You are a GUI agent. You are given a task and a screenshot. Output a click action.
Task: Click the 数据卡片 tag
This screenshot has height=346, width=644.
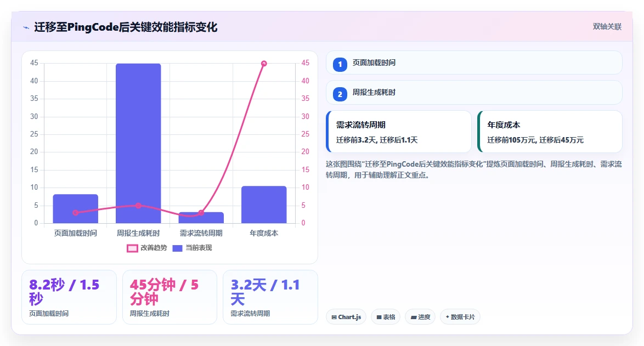pyautogui.click(x=460, y=317)
